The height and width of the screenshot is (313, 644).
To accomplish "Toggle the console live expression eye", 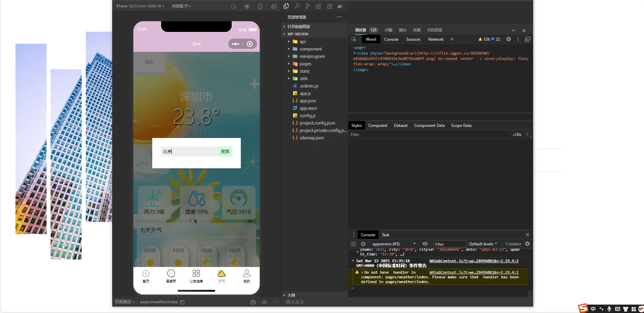I will point(425,244).
